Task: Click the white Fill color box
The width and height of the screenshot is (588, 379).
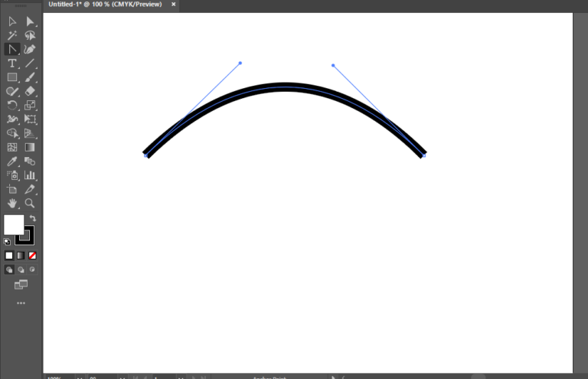Action: (x=14, y=224)
